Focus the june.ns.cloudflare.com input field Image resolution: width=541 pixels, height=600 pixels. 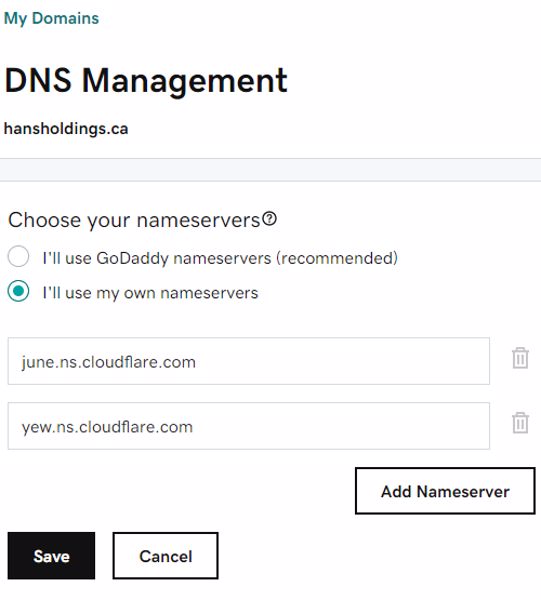pyautogui.click(x=249, y=361)
